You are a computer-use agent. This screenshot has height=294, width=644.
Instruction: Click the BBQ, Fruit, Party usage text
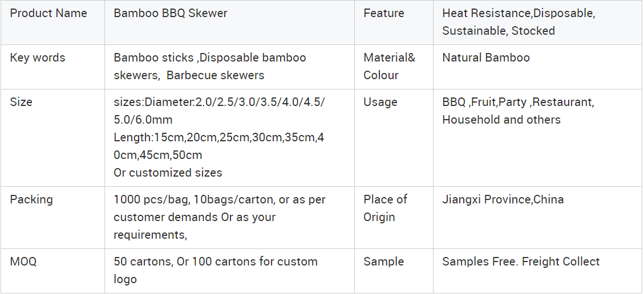pyautogui.click(x=519, y=111)
